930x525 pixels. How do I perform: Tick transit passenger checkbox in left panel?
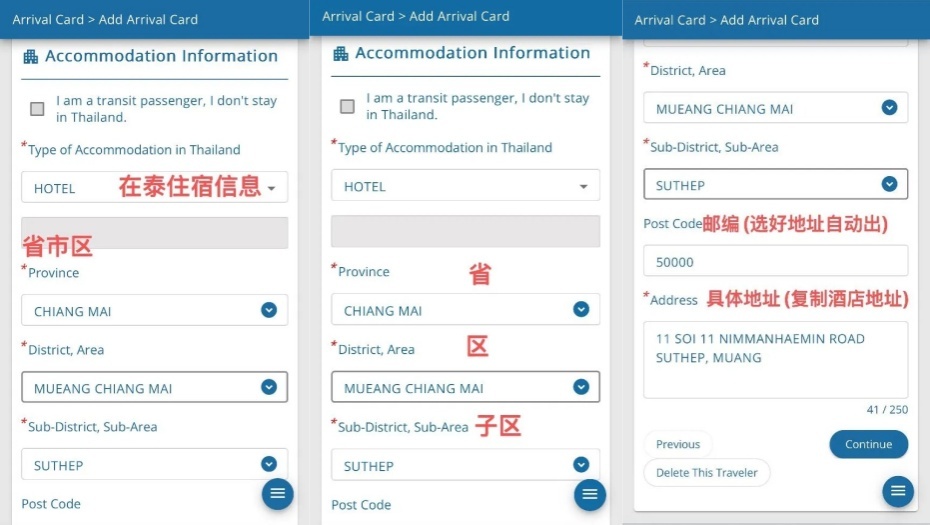(37, 109)
